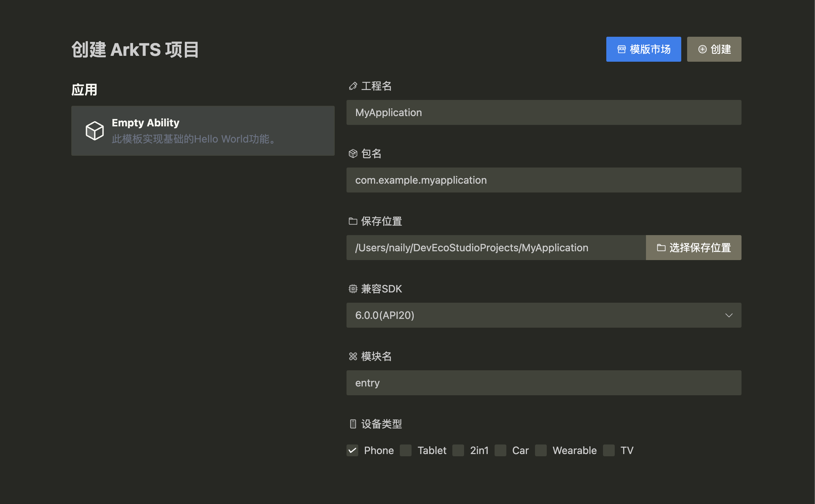Click the MyApplication project name field
Viewport: 815px width, 504px height.
pyautogui.click(x=544, y=112)
